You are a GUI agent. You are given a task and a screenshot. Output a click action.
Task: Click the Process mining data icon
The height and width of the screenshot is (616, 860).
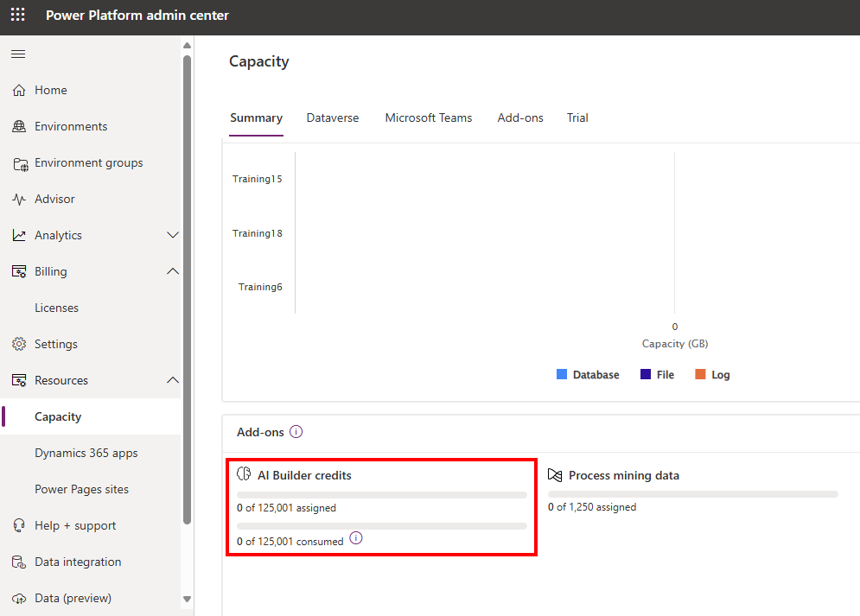point(555,475)
